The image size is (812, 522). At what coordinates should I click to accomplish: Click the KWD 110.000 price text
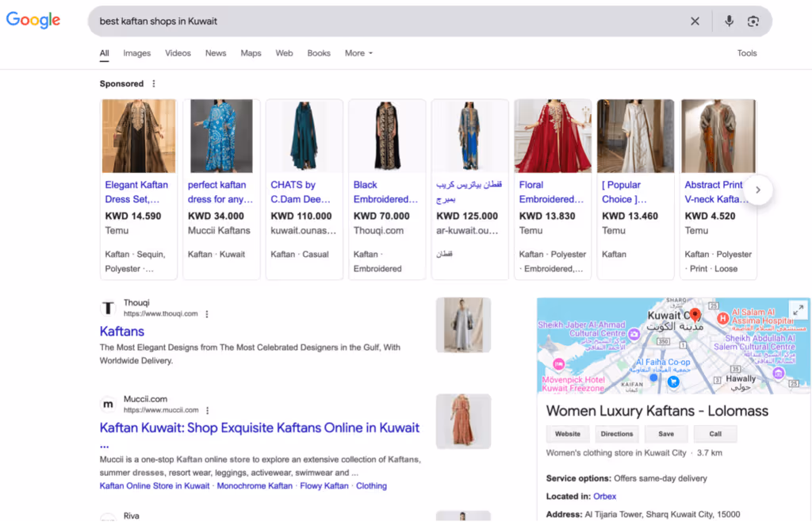click(301, 217)
